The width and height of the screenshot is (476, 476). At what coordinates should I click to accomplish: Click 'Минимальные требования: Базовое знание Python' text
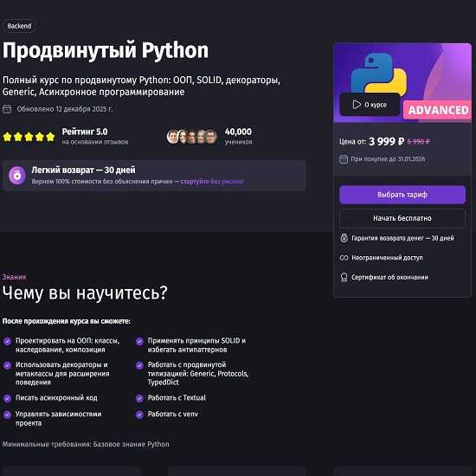coord(86,444)
